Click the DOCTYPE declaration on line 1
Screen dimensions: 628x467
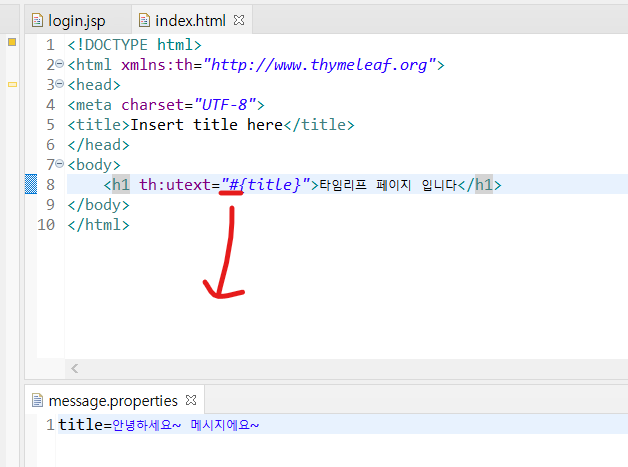[135, 44]
